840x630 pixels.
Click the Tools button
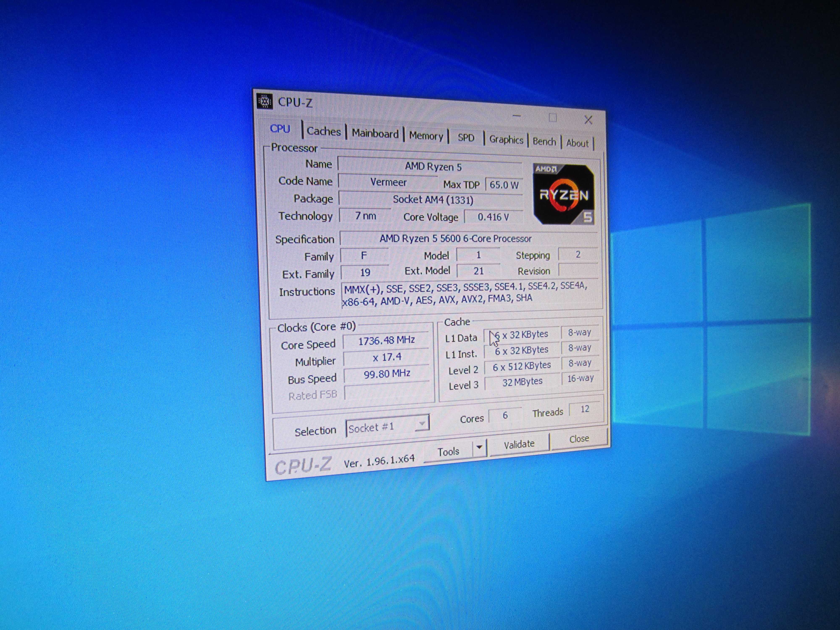pos(448,451)
